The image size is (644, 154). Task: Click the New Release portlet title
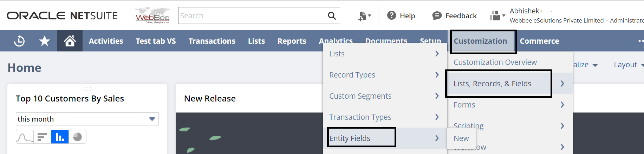[210, 99]
